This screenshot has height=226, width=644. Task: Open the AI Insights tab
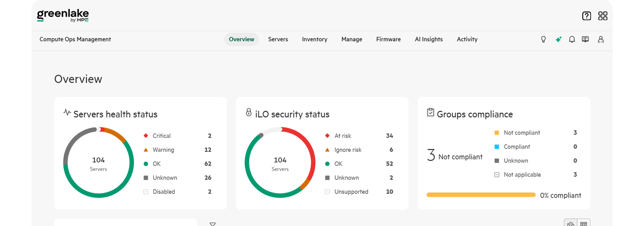pos(429,39)
